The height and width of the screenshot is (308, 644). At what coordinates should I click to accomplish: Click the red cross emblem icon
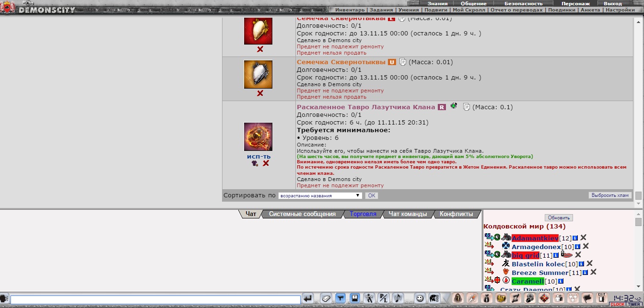(544, 298)
